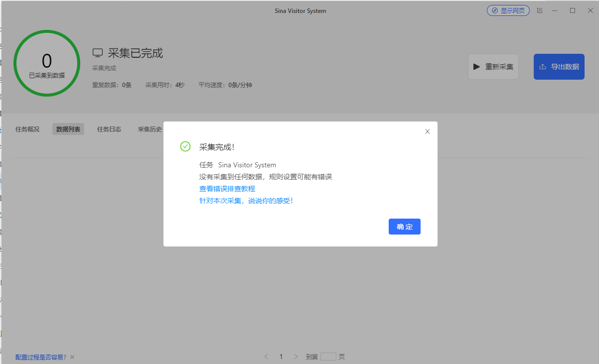This screenshot has height=364, width=599.
Task: Open the 针对本次采集，说说你的感受 link
Action: point(246,201)
